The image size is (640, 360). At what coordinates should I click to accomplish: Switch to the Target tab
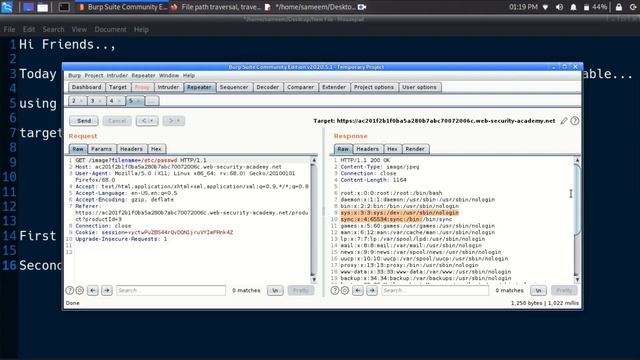tap(118, 87)
